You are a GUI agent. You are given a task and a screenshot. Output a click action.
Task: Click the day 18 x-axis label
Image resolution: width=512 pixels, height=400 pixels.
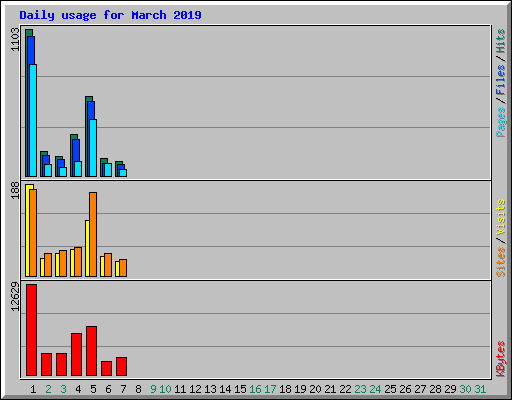(x=285, y=389)
